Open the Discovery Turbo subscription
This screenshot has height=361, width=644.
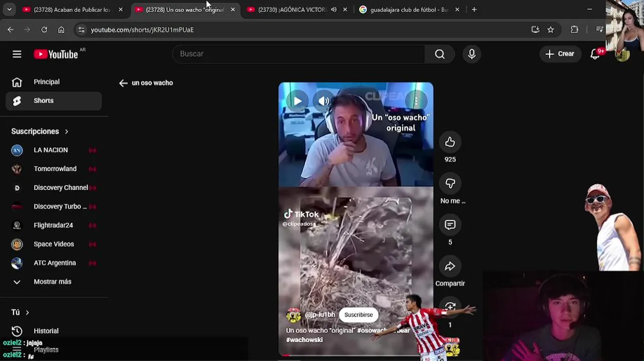(54, 207)
